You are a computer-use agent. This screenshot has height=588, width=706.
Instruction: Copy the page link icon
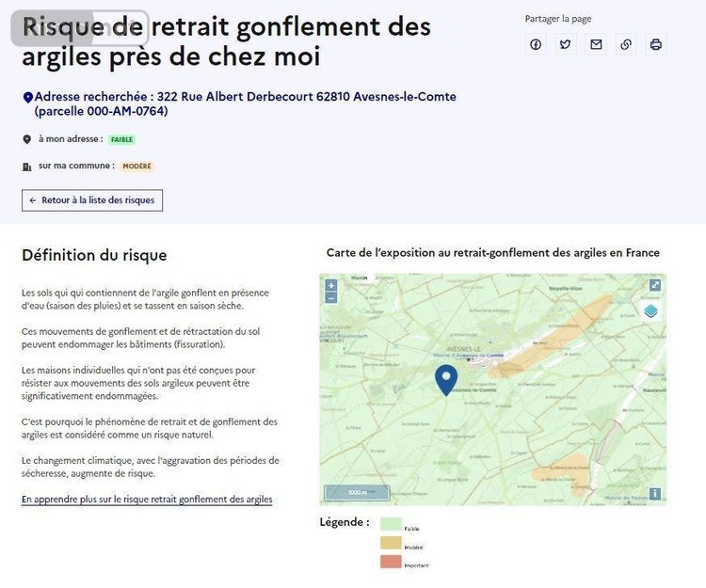click(x=626, y=44)
